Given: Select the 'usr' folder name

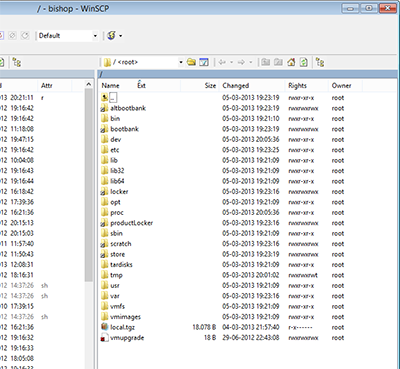Looking at the screenshot, I should click(115, 286).
